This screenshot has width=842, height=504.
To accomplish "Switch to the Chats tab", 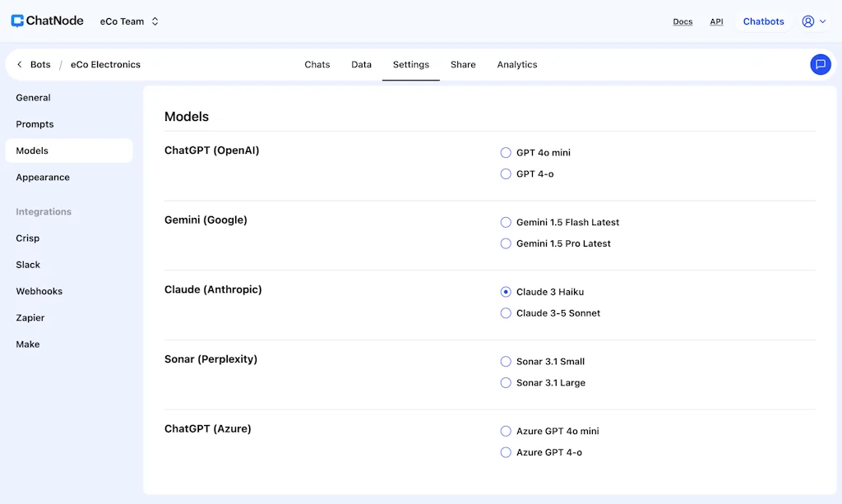I will [317, 64].
